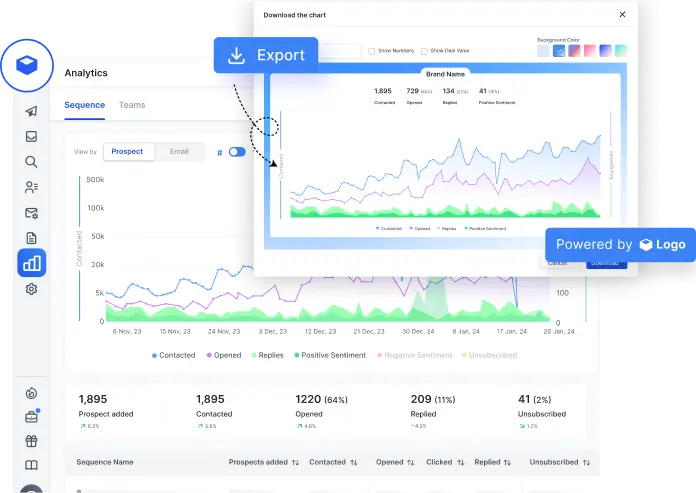Screen dimensions: 696x493
Task: Open the settings gear icon in sidebar
Action: tap(32, 289)
